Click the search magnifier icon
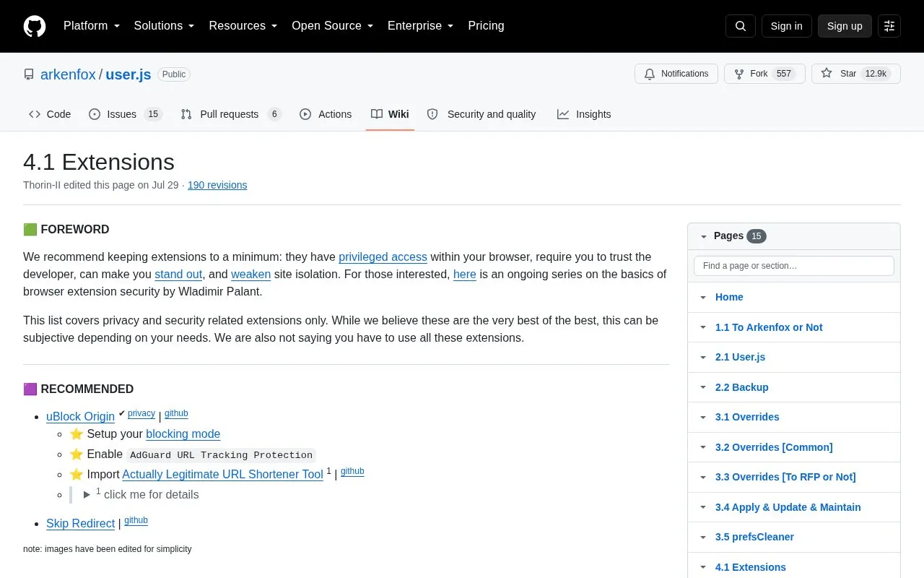 pyautogui.click(x=741, y=26)
